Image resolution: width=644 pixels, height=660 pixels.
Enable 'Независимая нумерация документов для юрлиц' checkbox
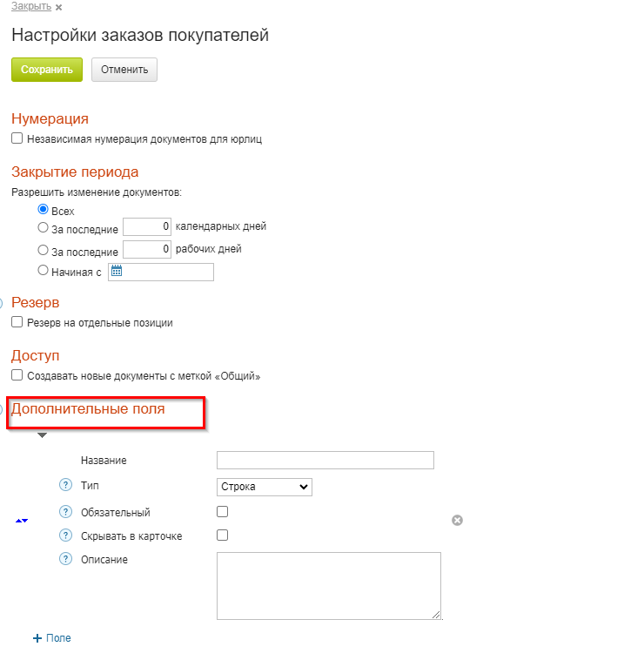click(17, 138)
